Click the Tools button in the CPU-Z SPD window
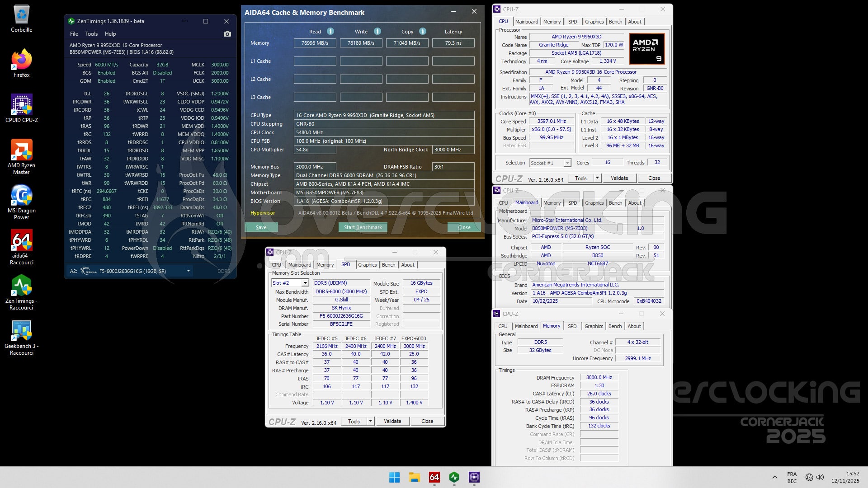 pyautogui.click(x=354, y=421)
